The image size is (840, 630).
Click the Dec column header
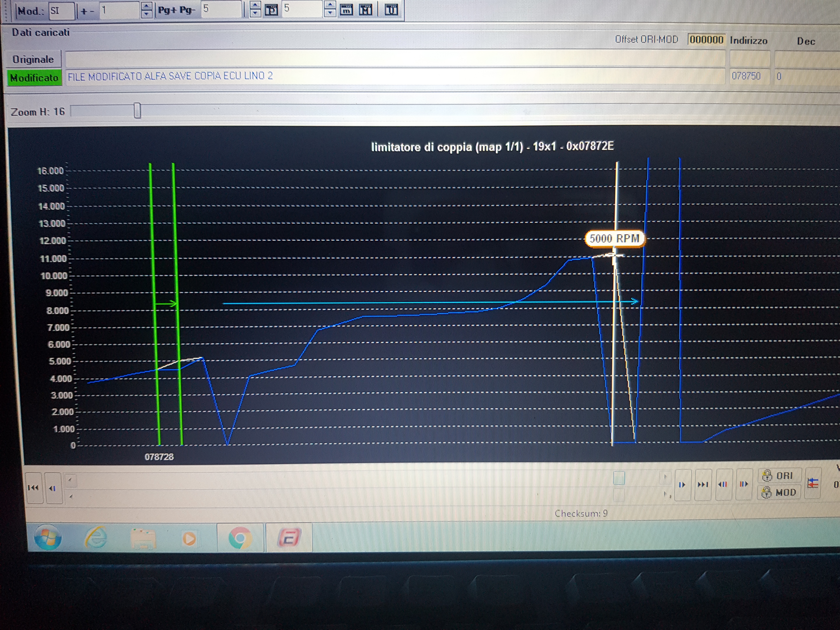(x=806, y=41)
